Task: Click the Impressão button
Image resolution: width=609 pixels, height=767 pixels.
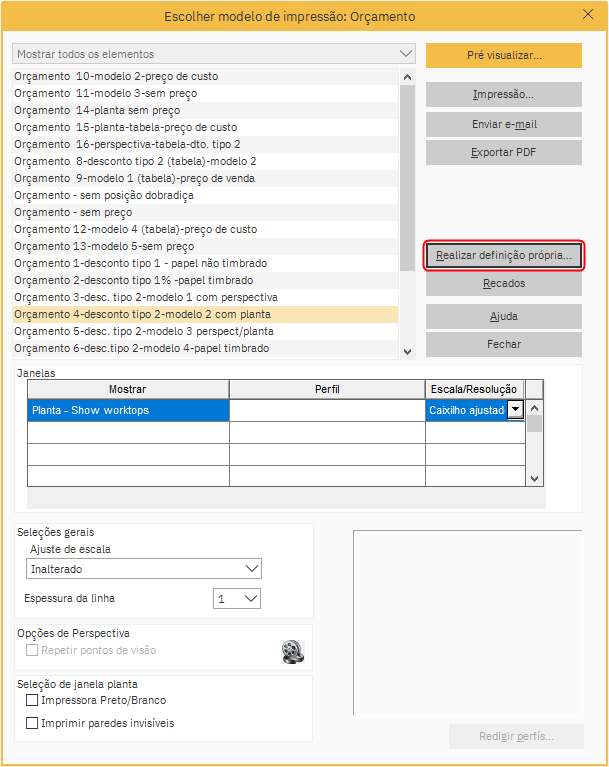Action: (504, 94)
